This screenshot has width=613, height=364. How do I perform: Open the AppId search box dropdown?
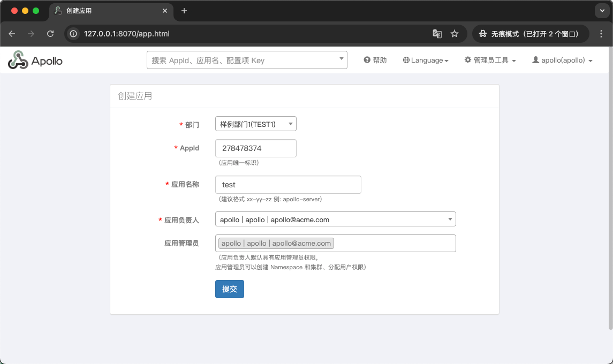[x=342, y=59]
